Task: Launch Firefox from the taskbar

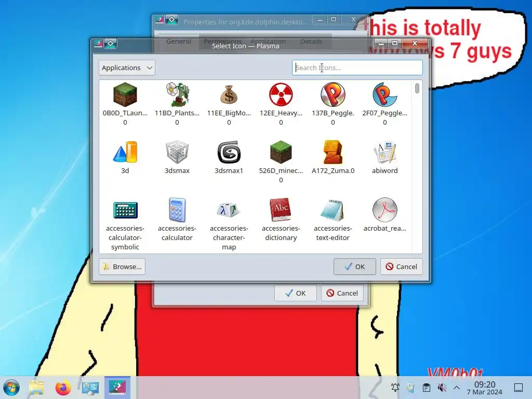Action: tap(63, 388)
